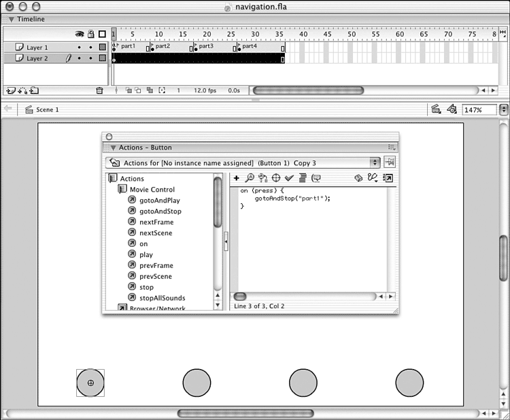Toggle Layer 1 visibility dot
Screen dimensions: 510x420
(80, 47)
